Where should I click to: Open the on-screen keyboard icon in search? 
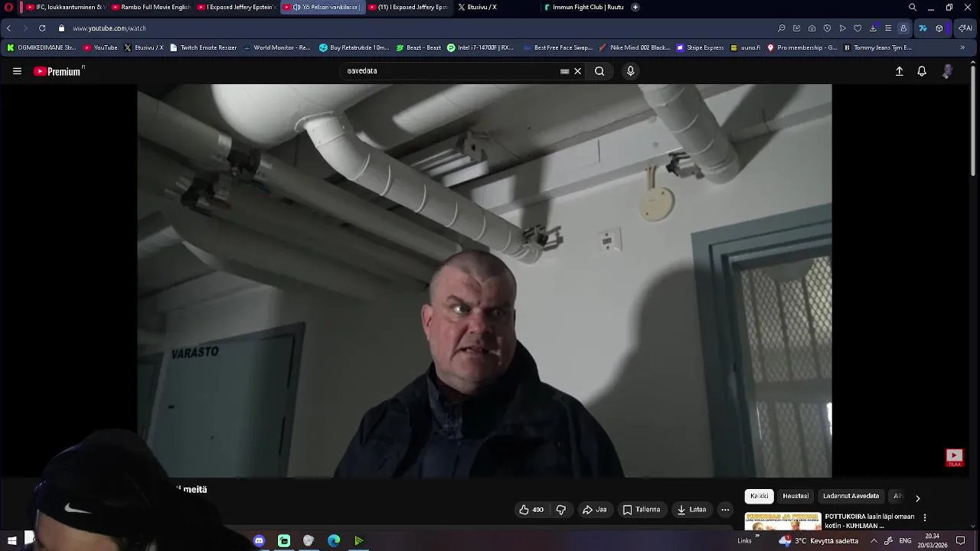[x=564, y=71]
